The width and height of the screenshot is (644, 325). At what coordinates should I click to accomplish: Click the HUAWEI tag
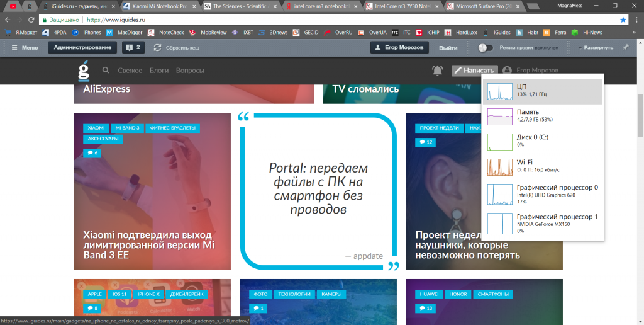click(x=429, y=294)
